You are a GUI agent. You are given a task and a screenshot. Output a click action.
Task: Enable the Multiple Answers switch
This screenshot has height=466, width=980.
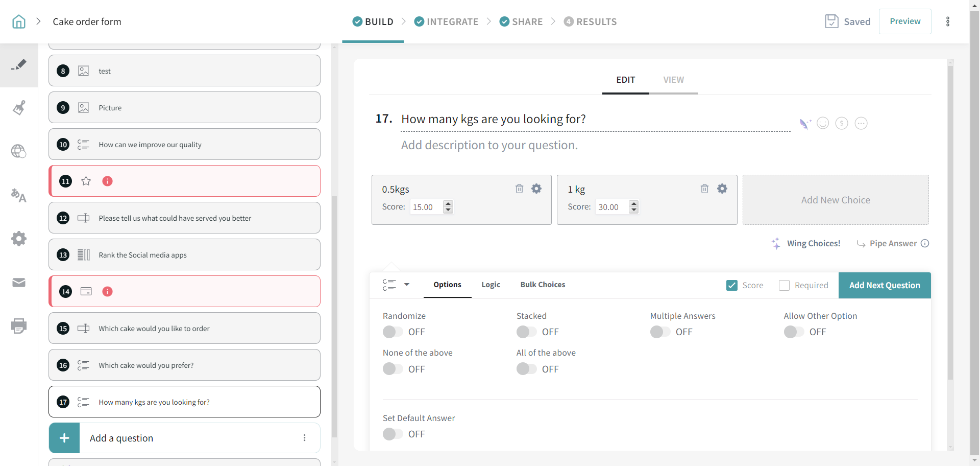(x=660, y=332)
